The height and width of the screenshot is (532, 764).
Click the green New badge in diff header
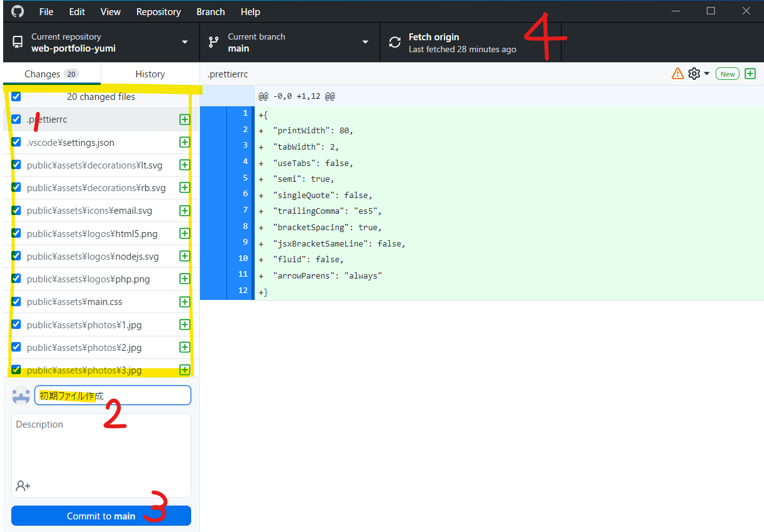728,74
